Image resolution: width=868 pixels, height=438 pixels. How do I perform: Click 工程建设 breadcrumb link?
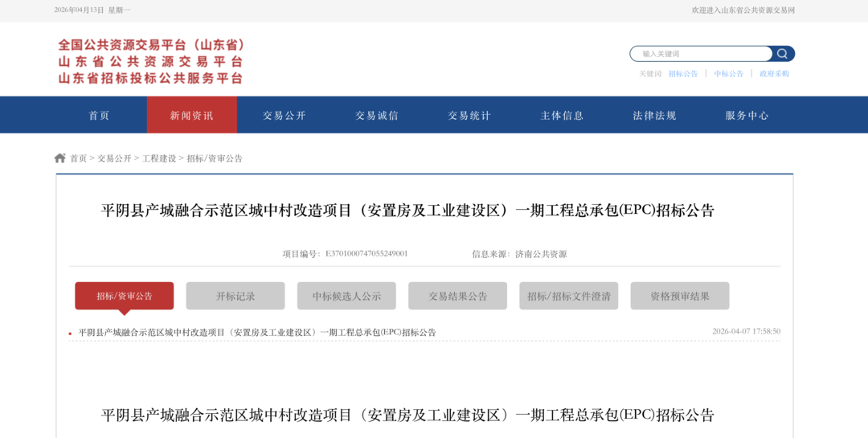tap(159, 158)
